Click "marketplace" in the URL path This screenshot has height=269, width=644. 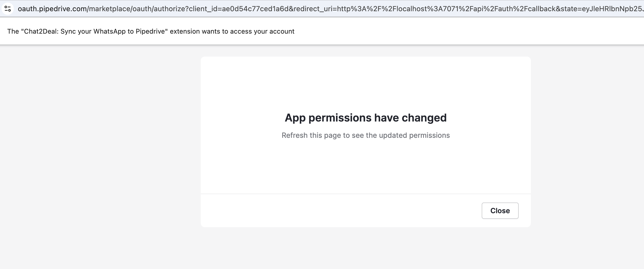[110, 9]
